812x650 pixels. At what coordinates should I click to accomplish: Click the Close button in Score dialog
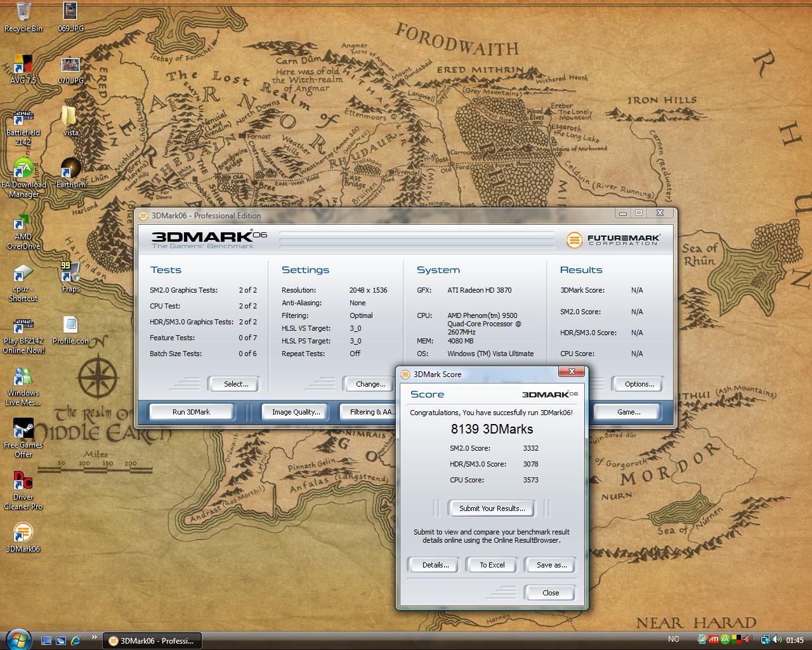click(551, 593)
